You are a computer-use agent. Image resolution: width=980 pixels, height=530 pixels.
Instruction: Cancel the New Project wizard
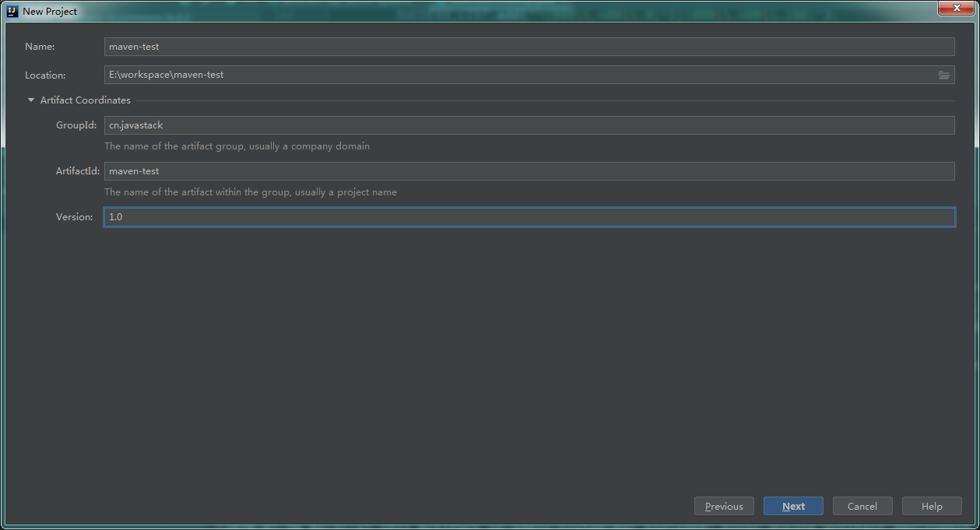point(862,507)
